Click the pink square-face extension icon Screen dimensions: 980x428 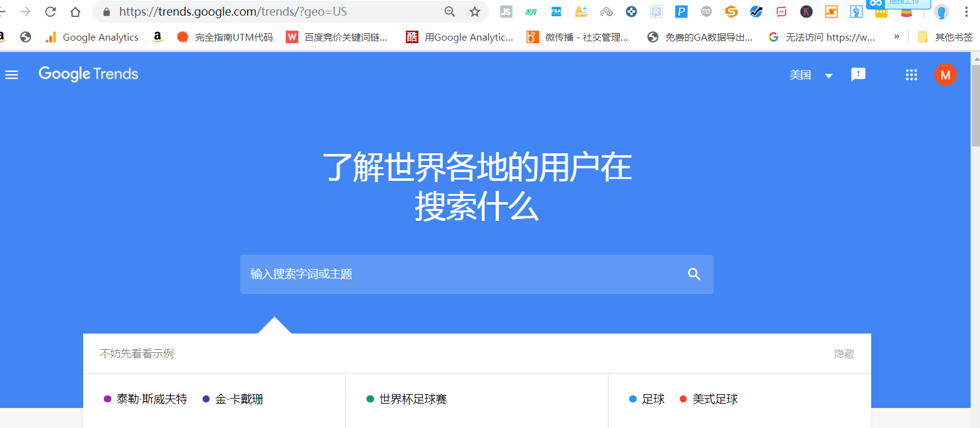click(781, 11)
